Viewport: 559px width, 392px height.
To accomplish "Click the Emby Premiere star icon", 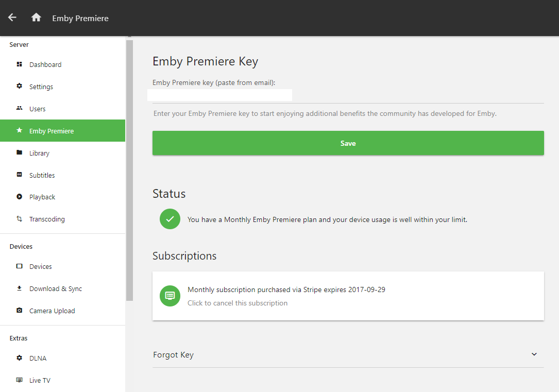I will (x=19, y=130).
